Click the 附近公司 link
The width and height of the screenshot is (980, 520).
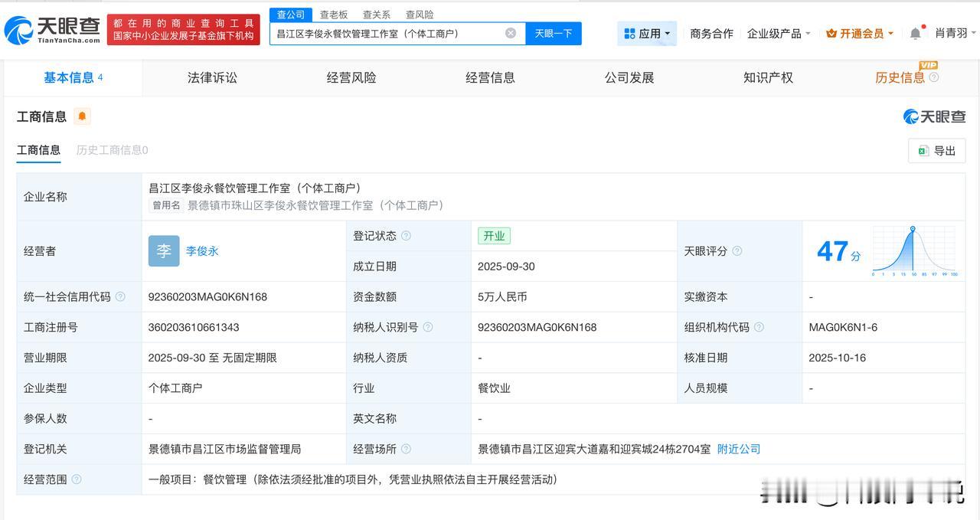tap(739, 449)
